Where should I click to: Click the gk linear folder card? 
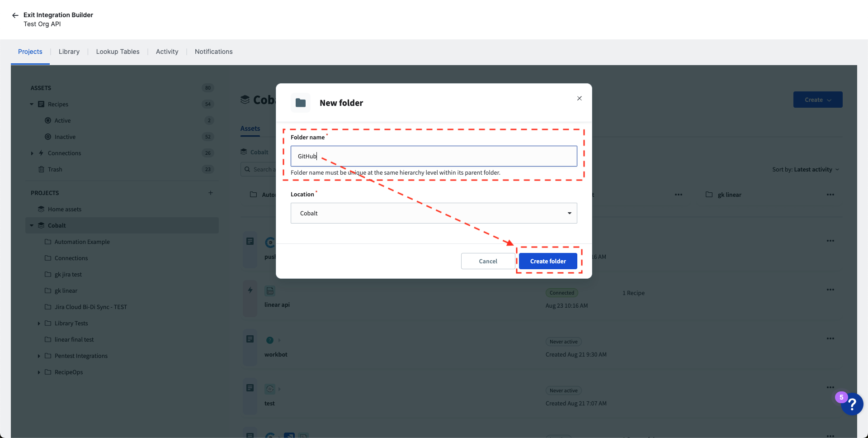click(769, 195)
